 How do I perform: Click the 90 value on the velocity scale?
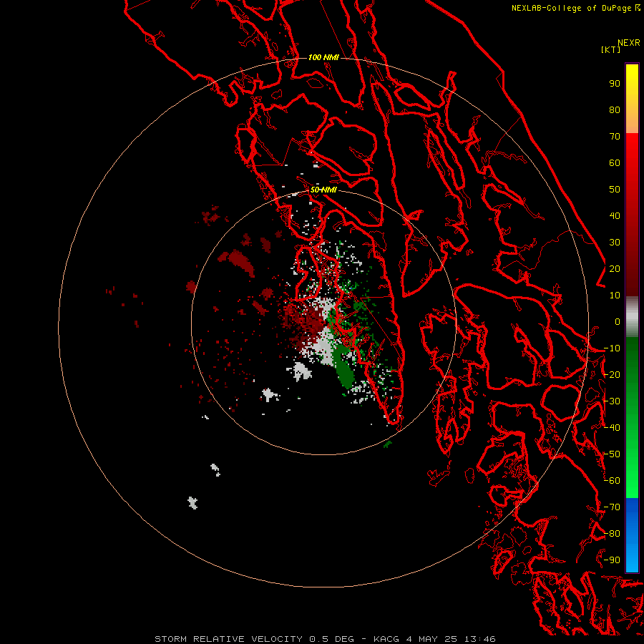[615, 84]
